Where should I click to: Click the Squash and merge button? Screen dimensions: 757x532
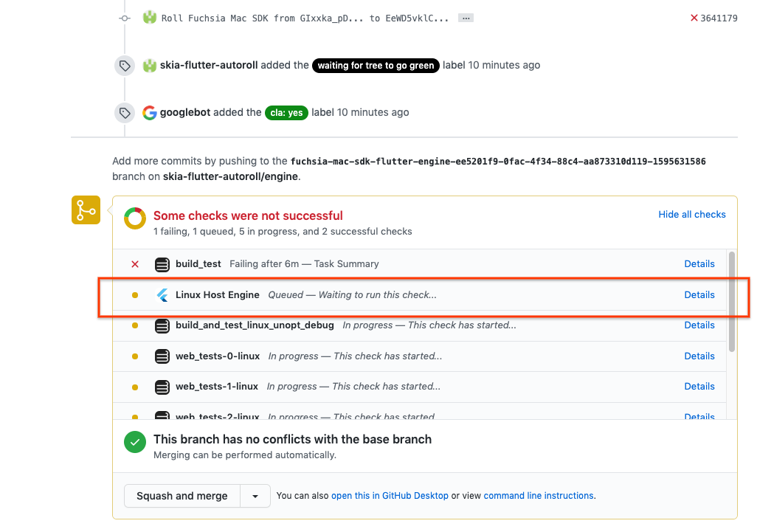182,496
